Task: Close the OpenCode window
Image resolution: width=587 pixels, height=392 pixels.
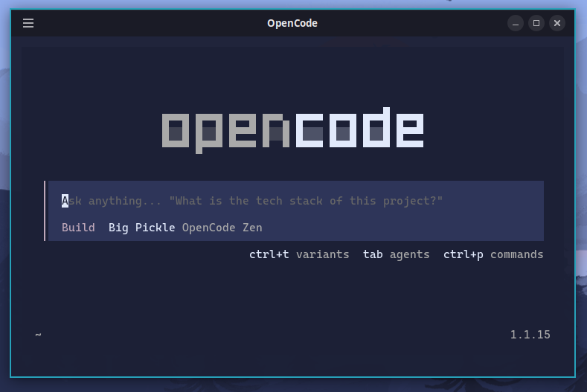Action: coord(557,23)
